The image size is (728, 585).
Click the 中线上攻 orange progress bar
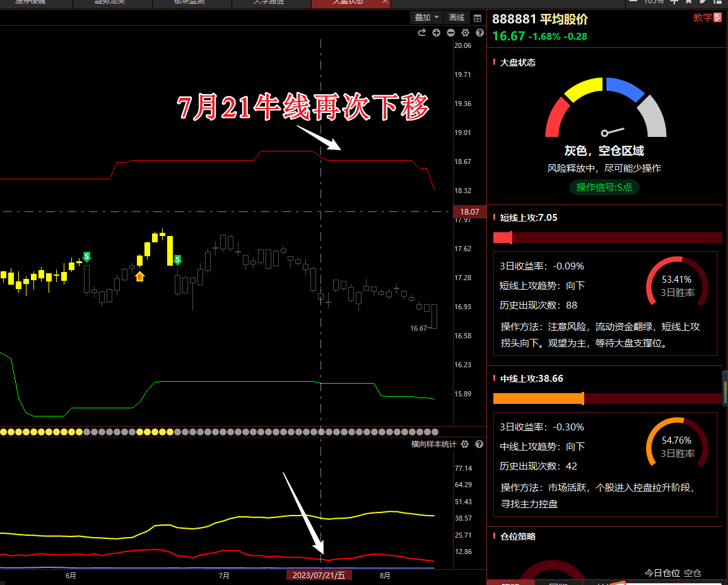[608, 398]
